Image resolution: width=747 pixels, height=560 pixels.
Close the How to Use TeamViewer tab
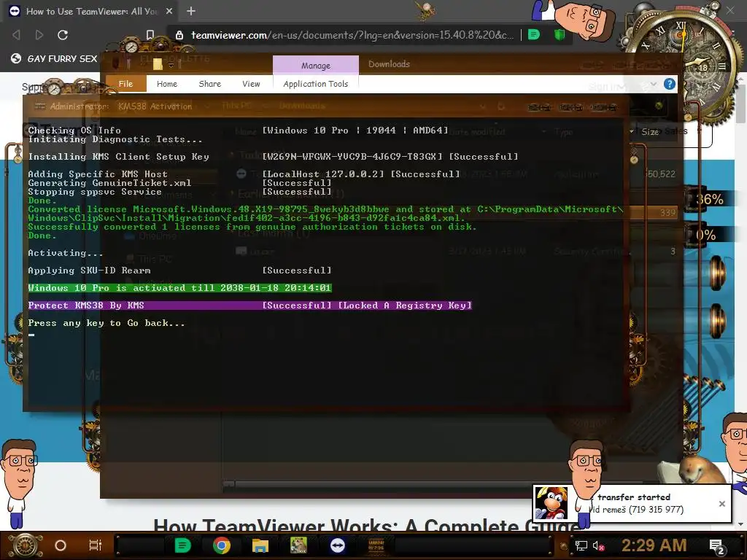169,11
